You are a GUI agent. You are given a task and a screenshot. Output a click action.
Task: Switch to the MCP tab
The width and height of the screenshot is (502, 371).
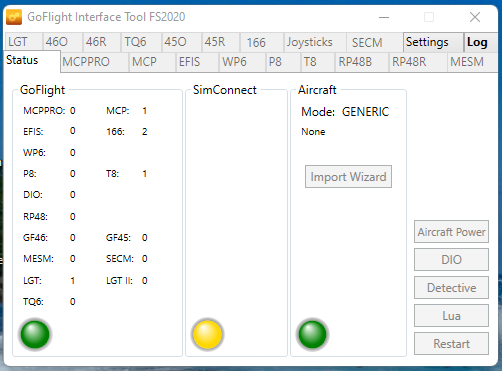[152, 62]
